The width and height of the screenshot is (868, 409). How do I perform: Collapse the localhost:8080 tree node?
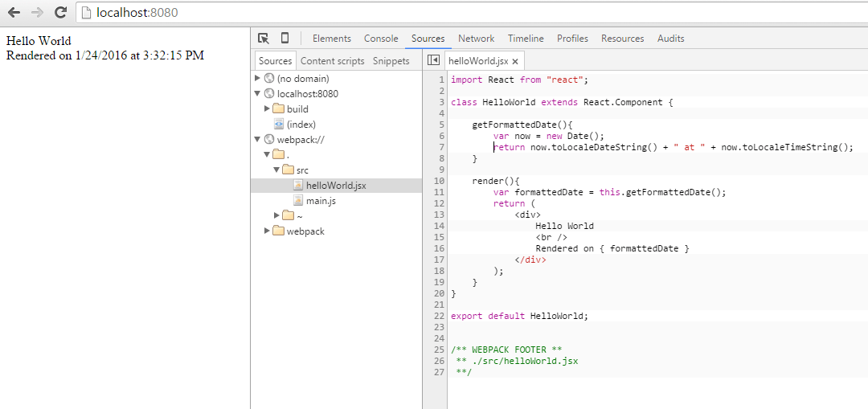click(x=257, y=93)
